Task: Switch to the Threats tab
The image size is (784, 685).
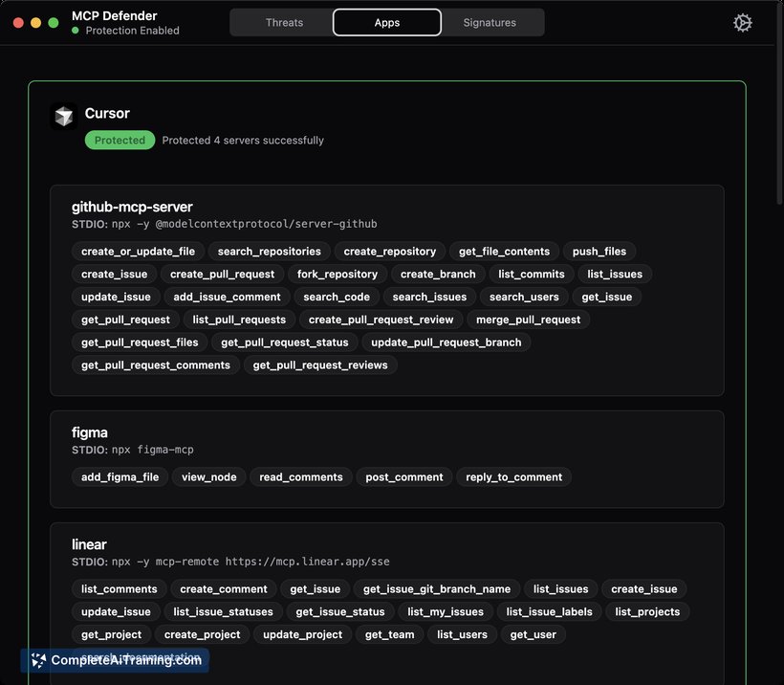Action: (x=284, y=23)
